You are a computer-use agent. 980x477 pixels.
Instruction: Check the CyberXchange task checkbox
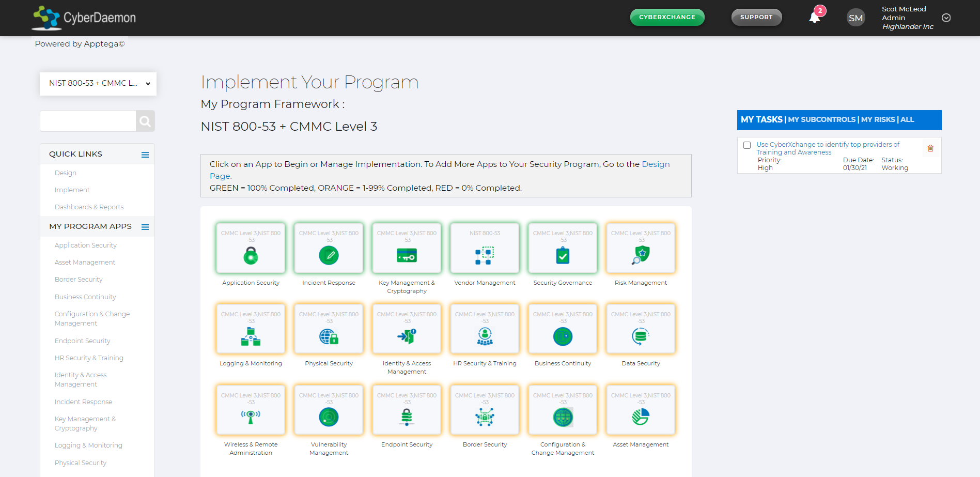747,145
